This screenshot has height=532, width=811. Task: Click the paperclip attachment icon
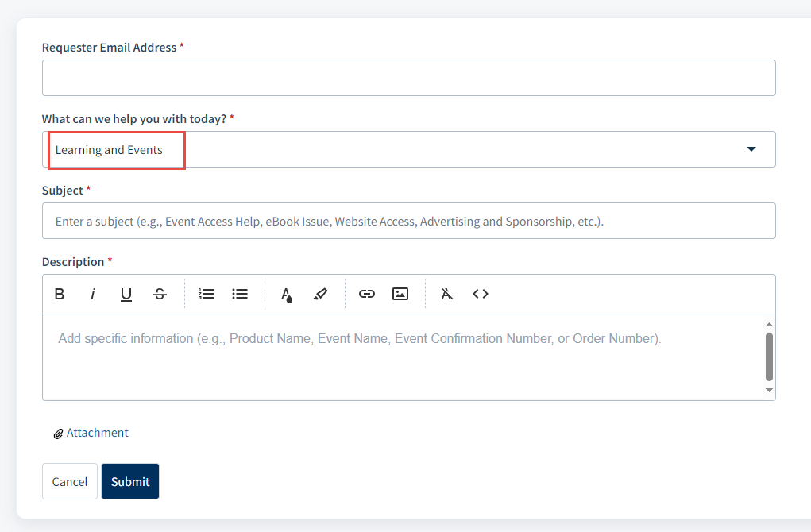58,434
